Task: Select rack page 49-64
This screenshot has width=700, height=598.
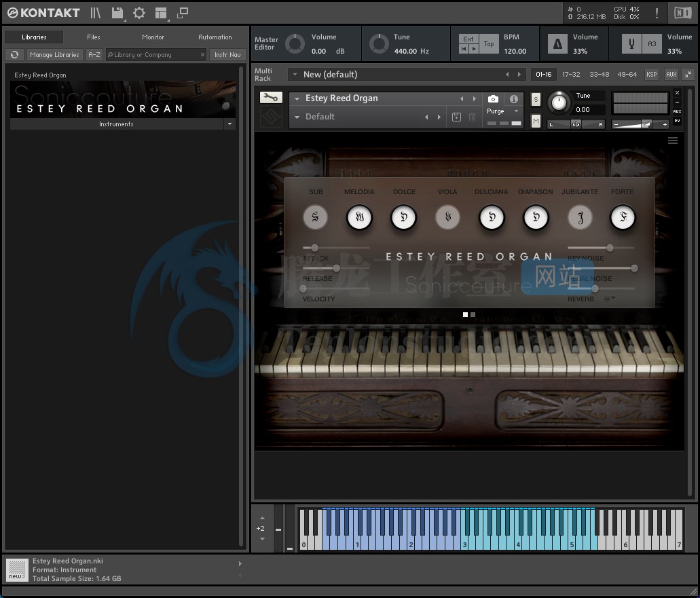Action: (x=627, y=75)
